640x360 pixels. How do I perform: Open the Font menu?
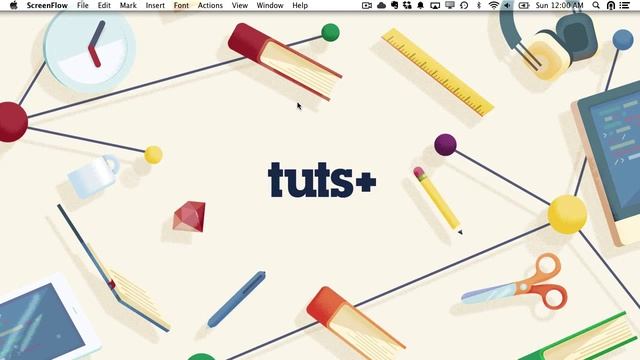181,5
